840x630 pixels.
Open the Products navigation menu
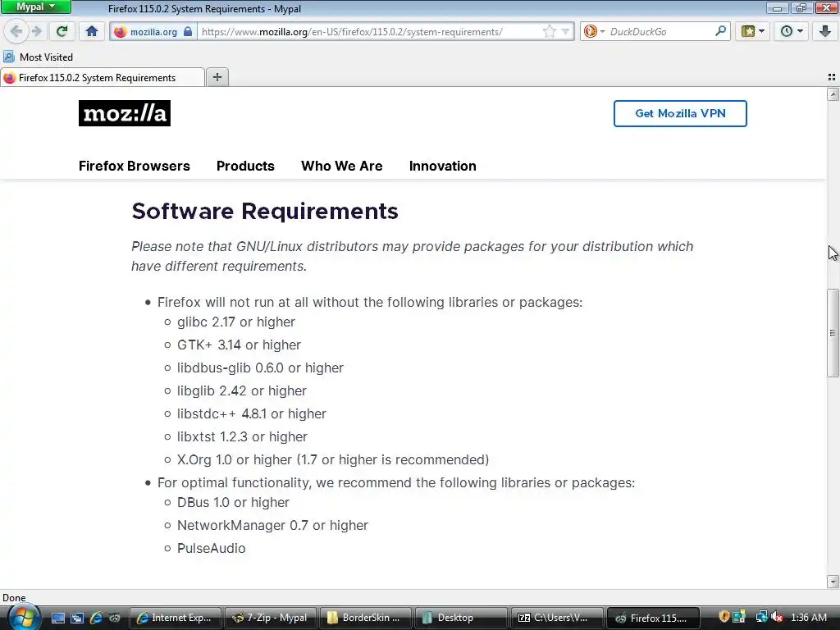pos(245,166)
